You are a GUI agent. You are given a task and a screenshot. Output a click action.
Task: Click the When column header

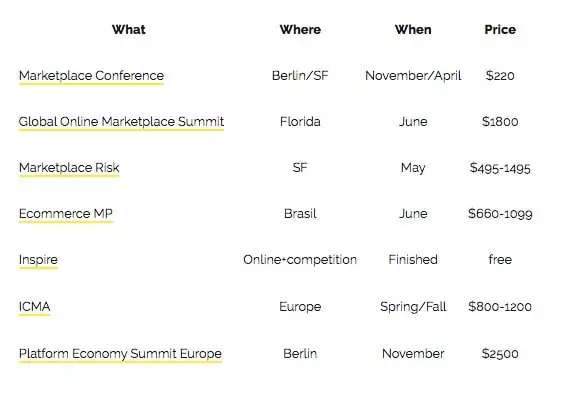point(413,30)
